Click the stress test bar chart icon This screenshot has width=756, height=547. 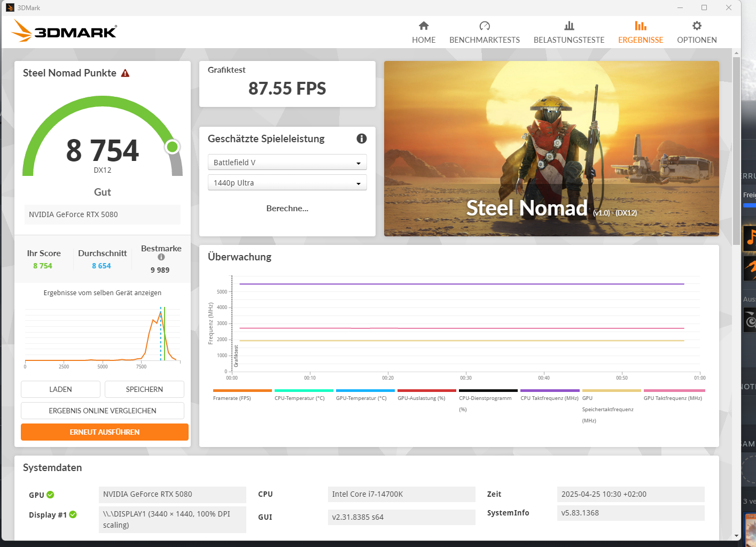tap(569, 26)
